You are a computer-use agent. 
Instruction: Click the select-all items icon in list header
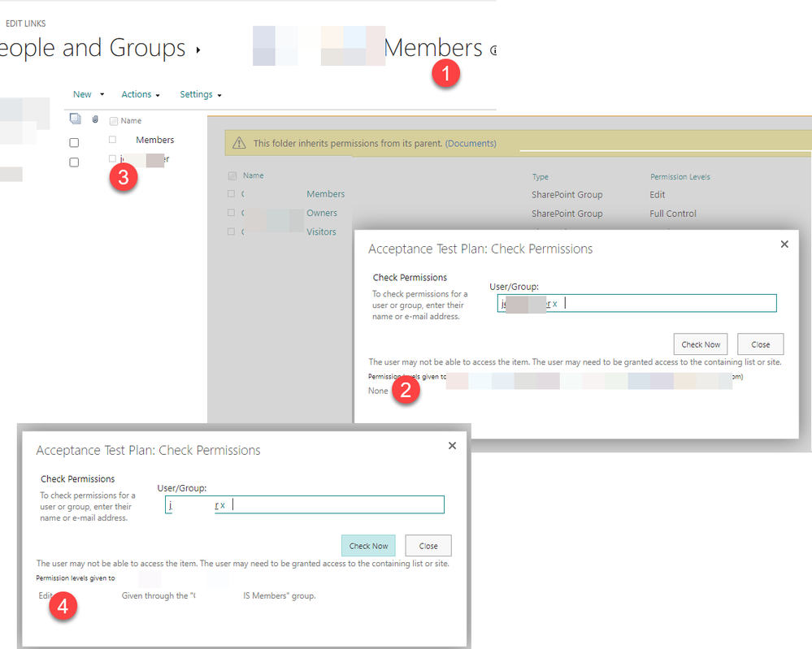75,119
